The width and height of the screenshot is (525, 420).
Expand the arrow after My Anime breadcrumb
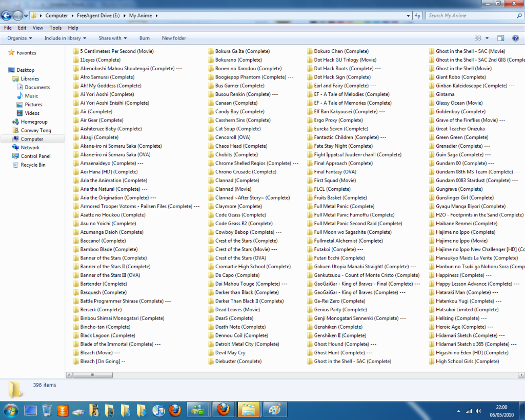156,15
